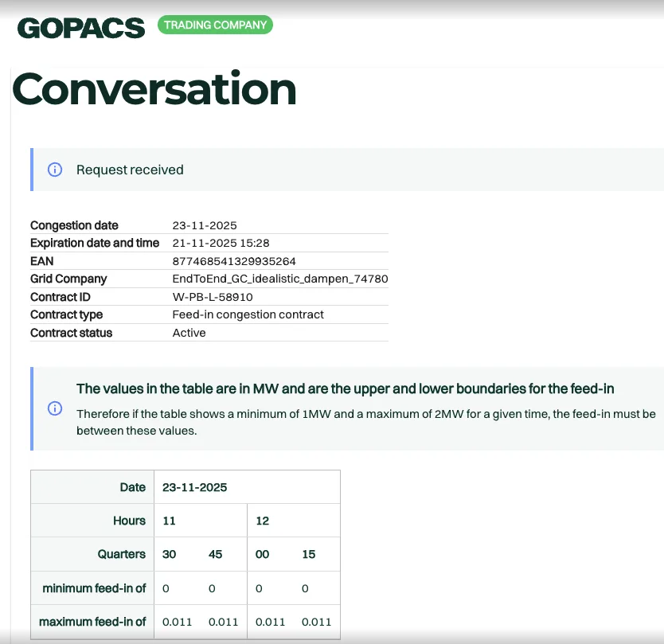Image resolution: width=664 pixels, height=644 pixels.
Task: Select the EAN number 877468541329935264
Action: click(x=234, y=261)
